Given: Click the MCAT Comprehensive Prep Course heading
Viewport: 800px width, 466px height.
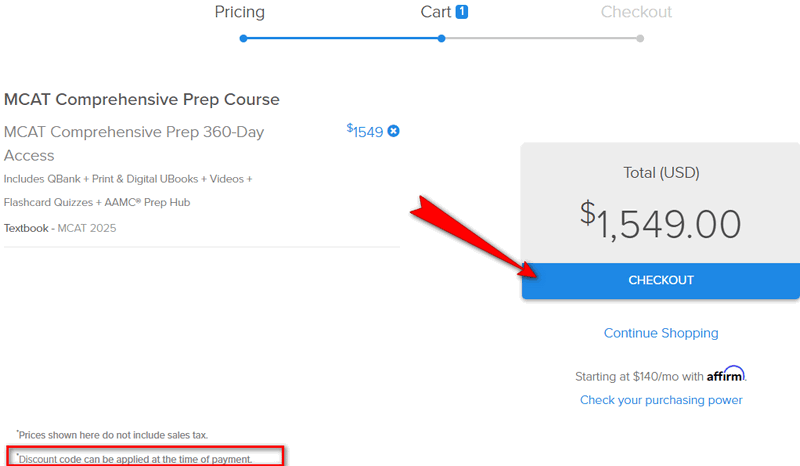Looking at the screenshot, I should [142, 100].
